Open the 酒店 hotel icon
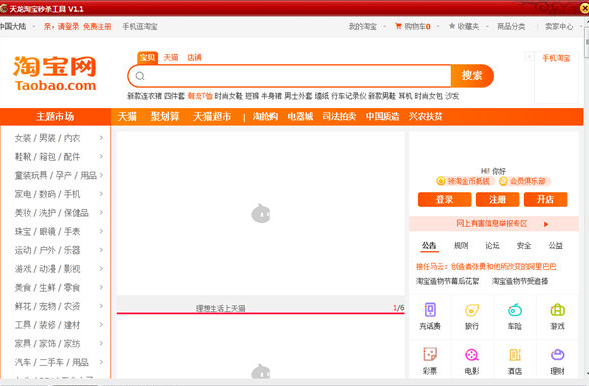Screen dimensions: 589x386 (515, 354)
